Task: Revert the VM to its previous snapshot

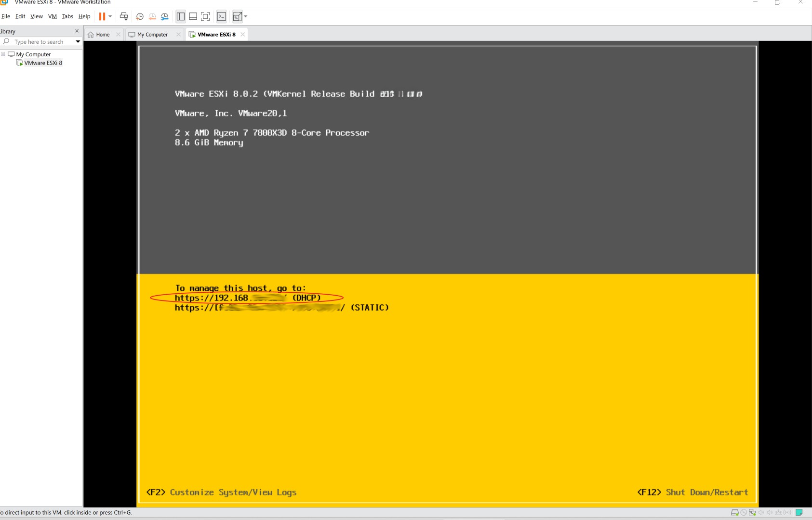Action: (x=152, y=16)
